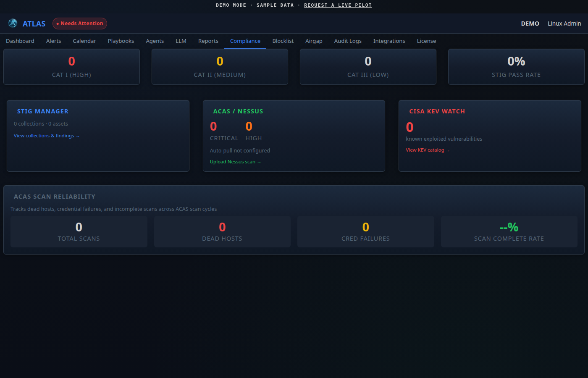Select the DEAD HOSTS tile
588x378 pixels.
click(222, 231)
